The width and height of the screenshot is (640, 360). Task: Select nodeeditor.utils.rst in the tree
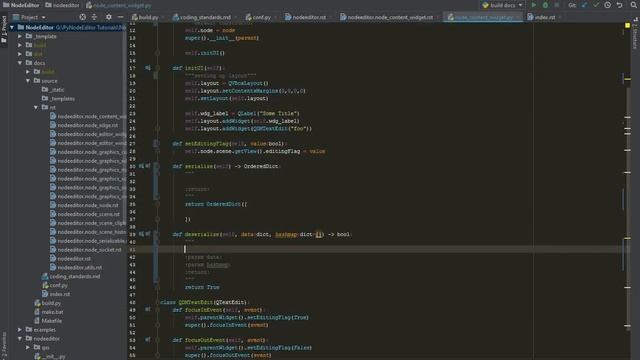(80, 268)
